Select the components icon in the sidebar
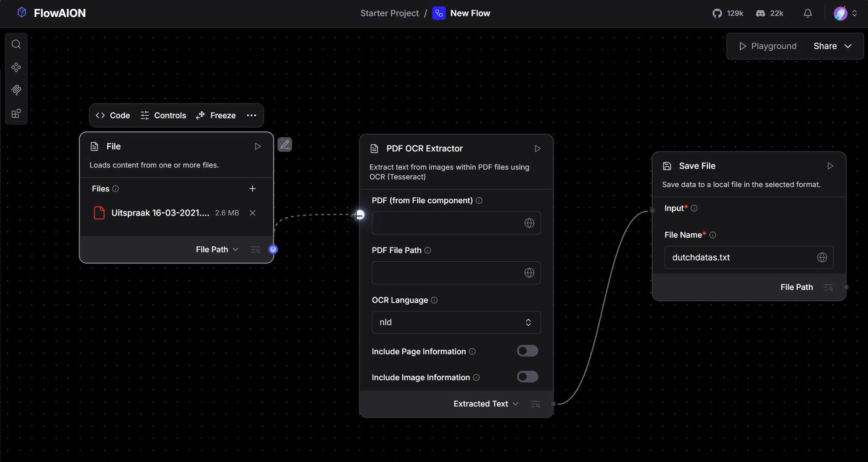 (16, 67)
